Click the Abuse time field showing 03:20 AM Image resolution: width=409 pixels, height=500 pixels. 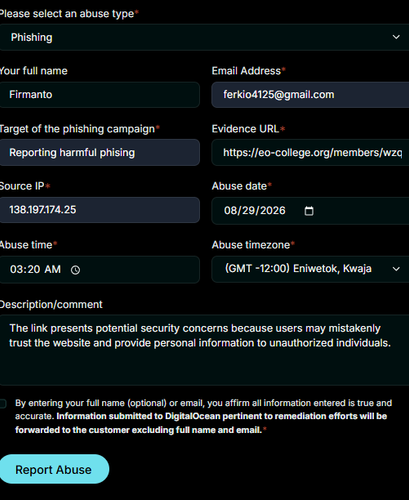point(100,269)
